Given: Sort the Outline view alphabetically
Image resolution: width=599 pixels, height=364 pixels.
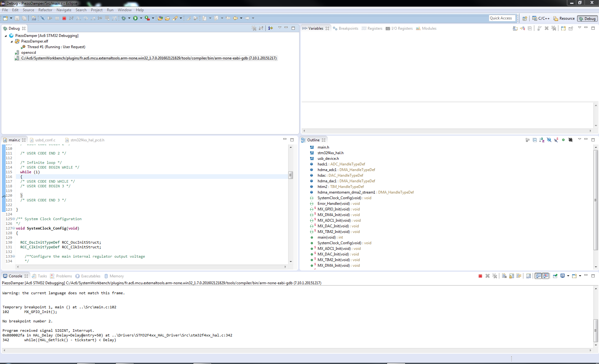Looking at the screenshot, I should [x=542, y=140].
